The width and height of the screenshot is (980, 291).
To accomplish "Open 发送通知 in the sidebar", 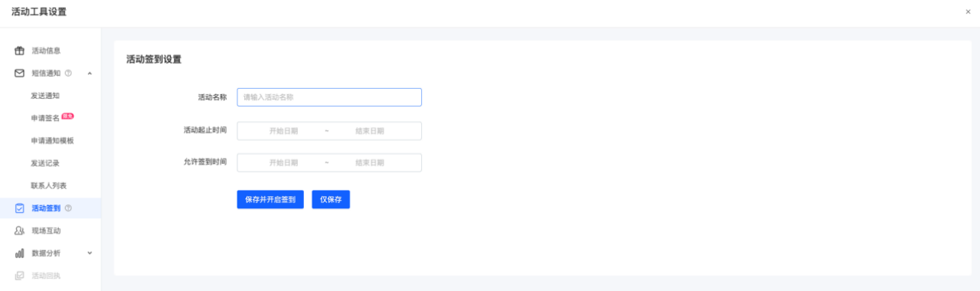I will 45,96.
